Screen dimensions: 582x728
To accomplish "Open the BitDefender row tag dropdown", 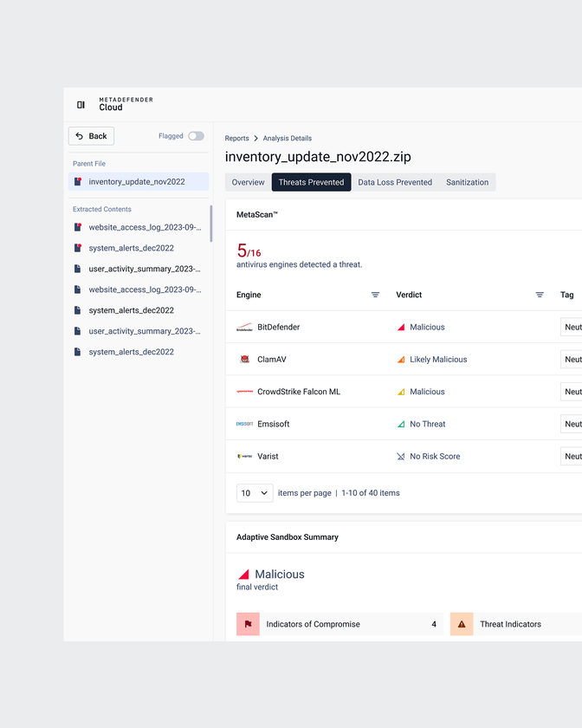I will 572,328.
